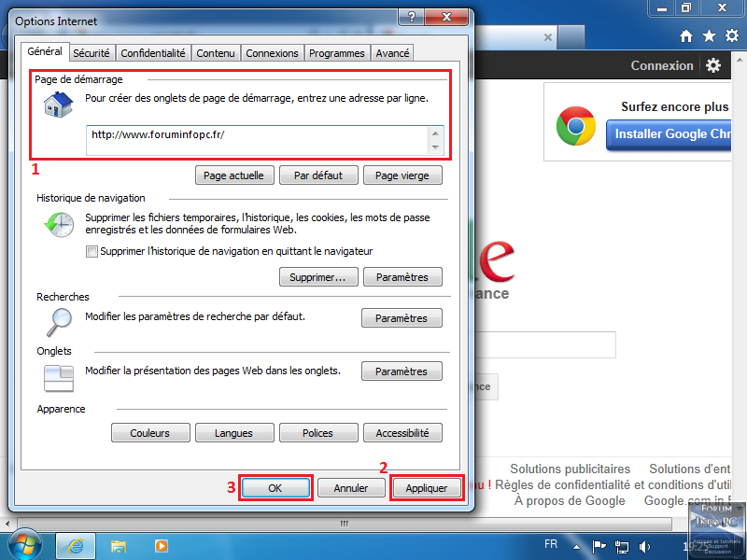Show hidden system tray icons
This screenshot has height=560, width=747.
tap(577, 545)
